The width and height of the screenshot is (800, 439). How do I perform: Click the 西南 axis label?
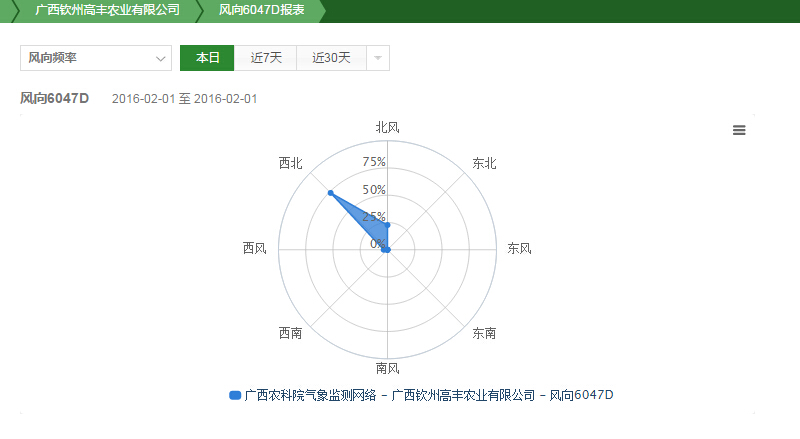(291, 333)
